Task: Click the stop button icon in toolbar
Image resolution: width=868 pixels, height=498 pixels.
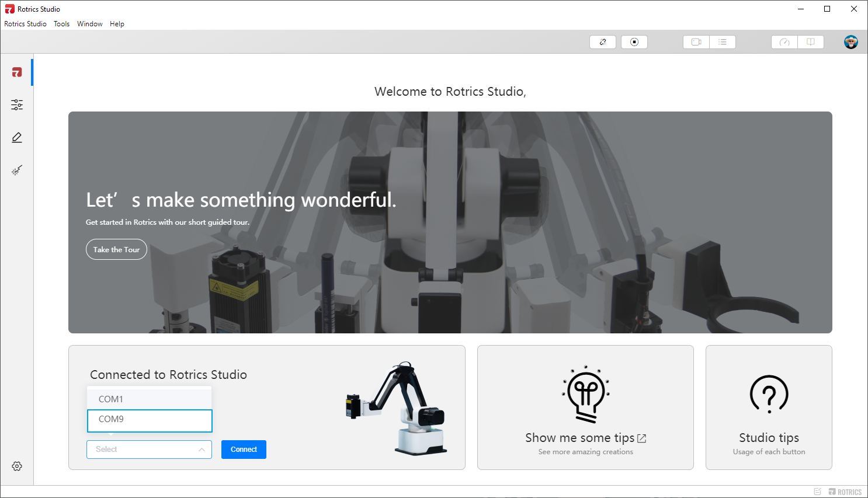Action: coord(634,42)
